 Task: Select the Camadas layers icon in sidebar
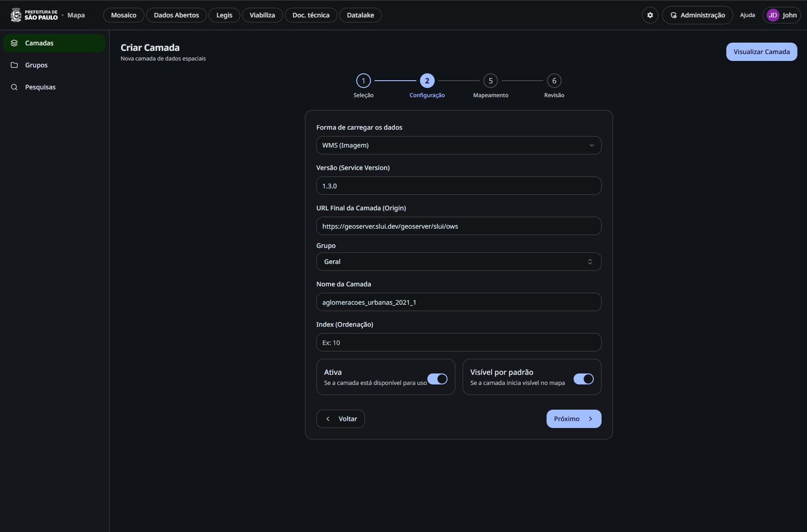coord(14,43)
